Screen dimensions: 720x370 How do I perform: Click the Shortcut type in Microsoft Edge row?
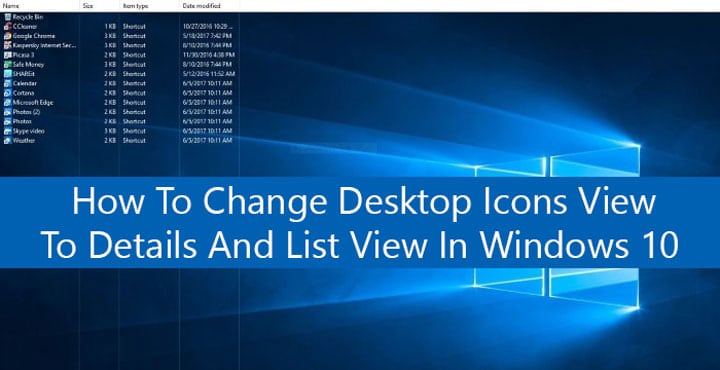[134, 102]
